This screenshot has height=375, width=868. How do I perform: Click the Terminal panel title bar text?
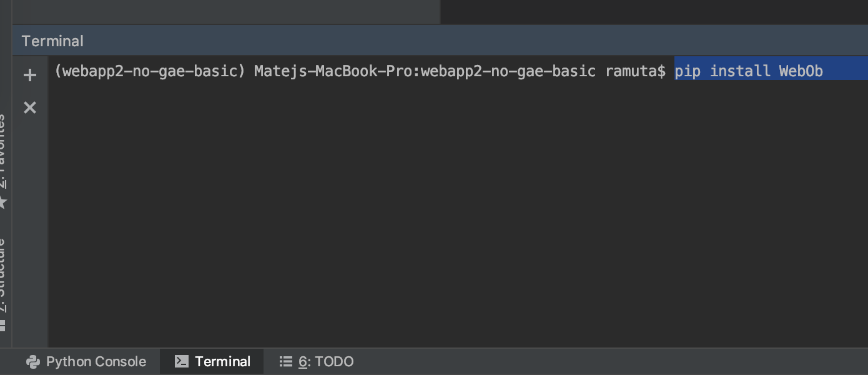52,41
